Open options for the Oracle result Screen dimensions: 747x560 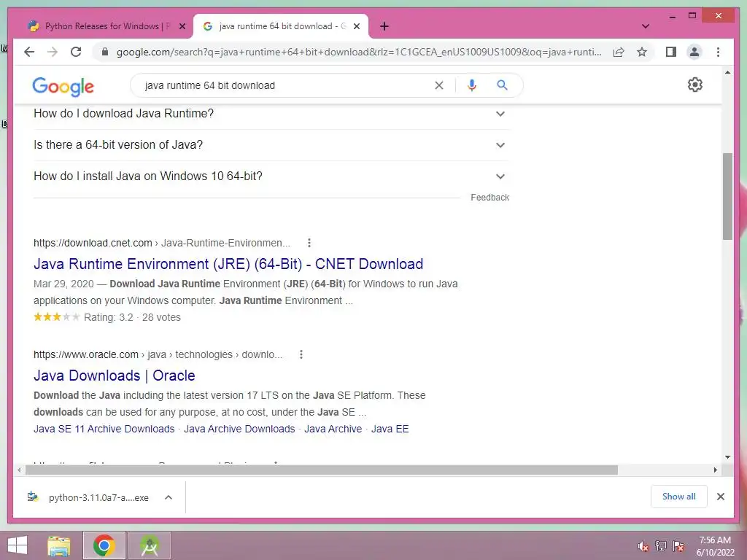(x=301, y=354)
